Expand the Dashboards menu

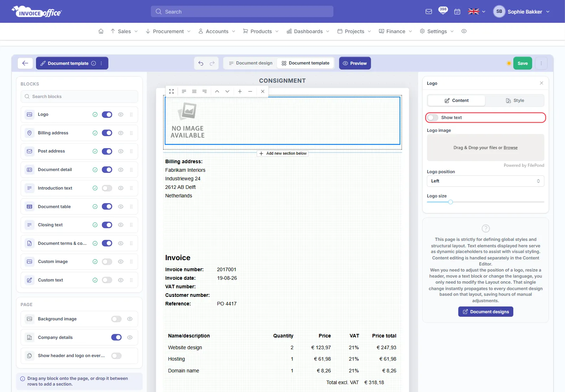(x=308, y=31)
